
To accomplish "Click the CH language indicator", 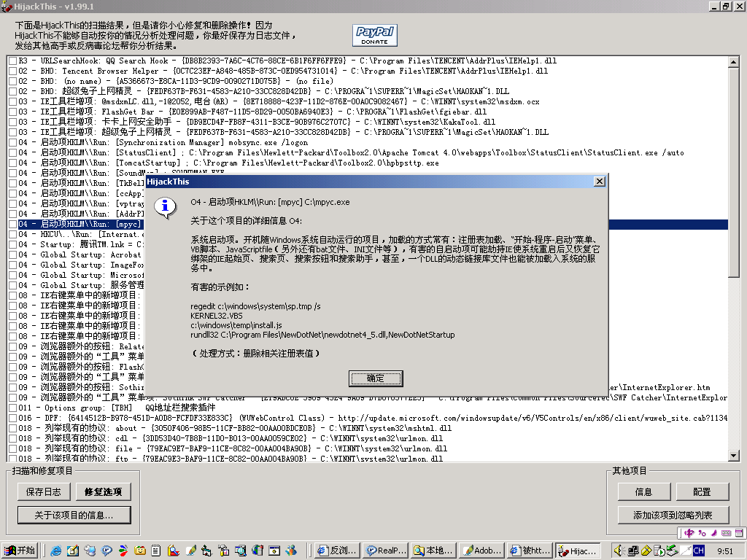I will coord(699,551).
